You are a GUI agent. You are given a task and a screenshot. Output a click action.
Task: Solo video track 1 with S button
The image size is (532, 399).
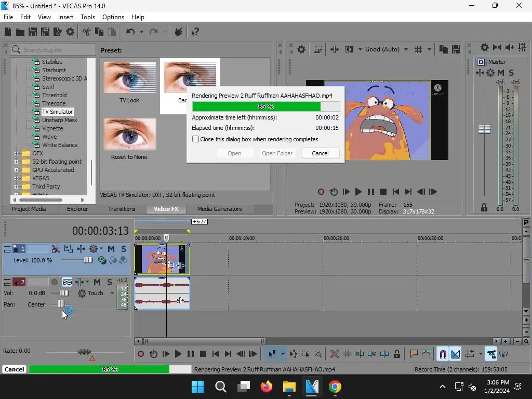coord(124,249)
